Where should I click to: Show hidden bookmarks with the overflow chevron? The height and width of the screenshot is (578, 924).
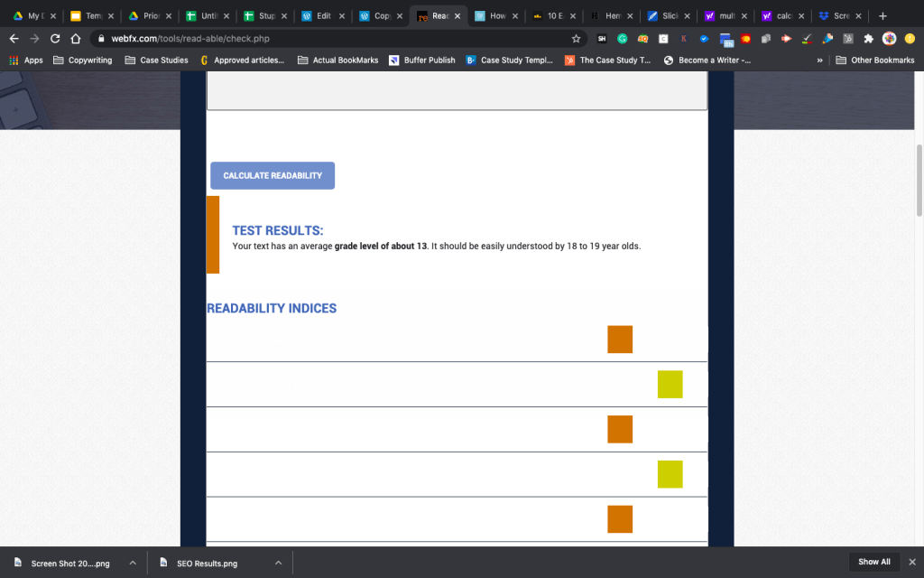coord(819,61)
